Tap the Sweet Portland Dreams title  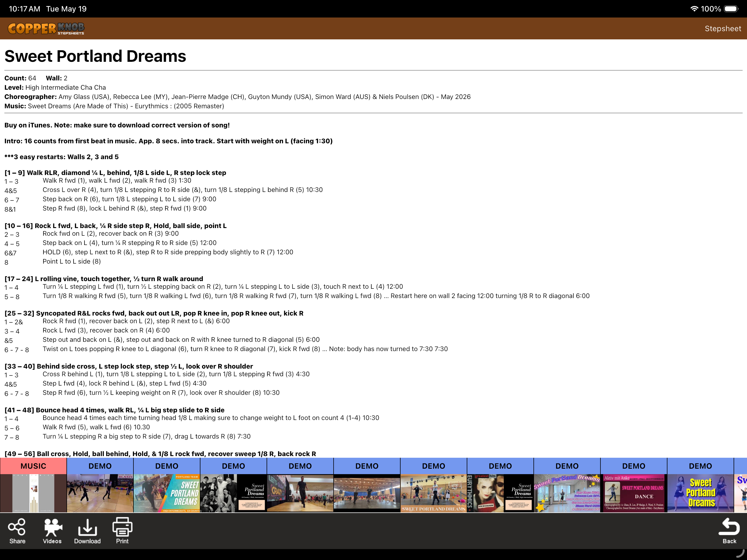tap(95, 56)
